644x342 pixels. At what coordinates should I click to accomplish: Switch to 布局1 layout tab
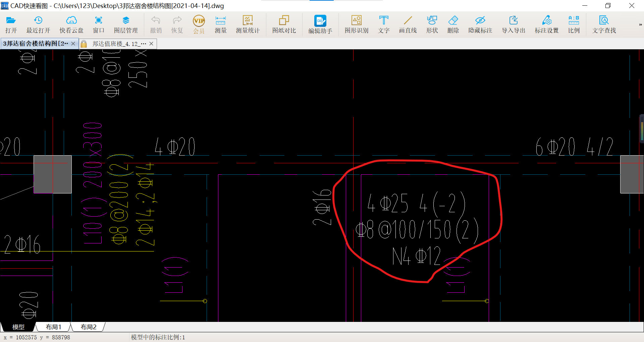click(54, 327)
